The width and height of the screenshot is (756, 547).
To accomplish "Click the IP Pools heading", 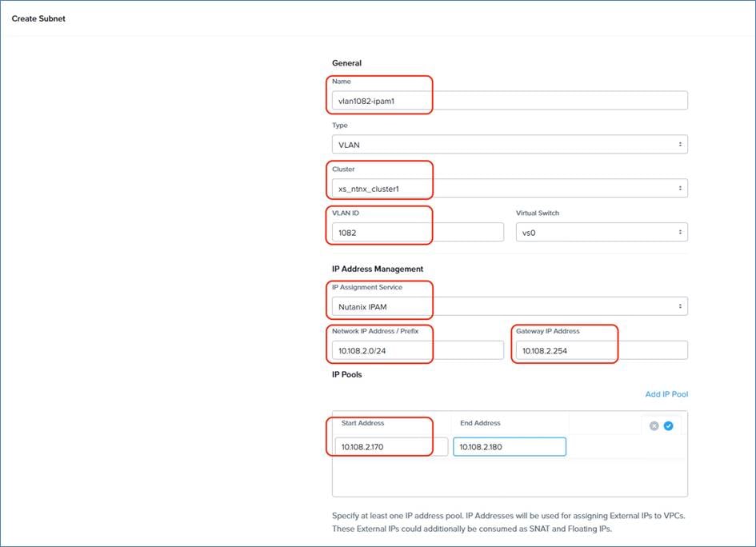I will (x=346, y=374).
